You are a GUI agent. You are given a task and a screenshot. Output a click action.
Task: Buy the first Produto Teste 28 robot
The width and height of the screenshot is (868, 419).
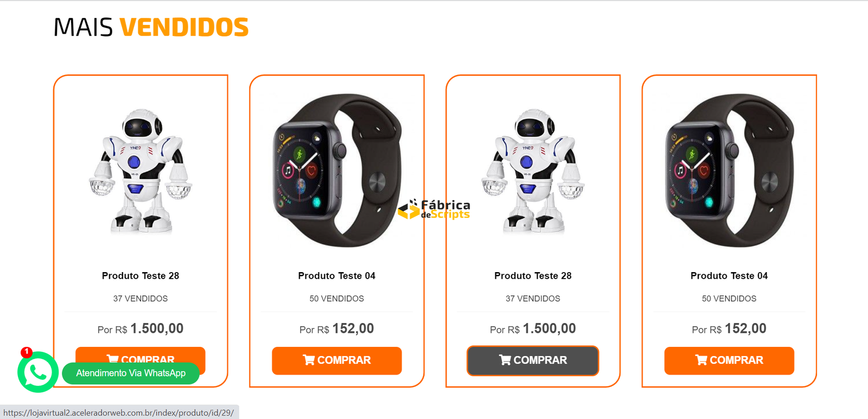(141, 355)
